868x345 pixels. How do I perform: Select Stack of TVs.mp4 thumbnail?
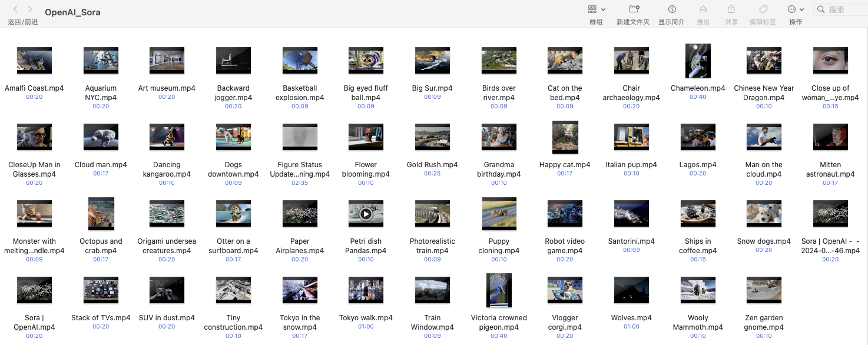[101, 290]
